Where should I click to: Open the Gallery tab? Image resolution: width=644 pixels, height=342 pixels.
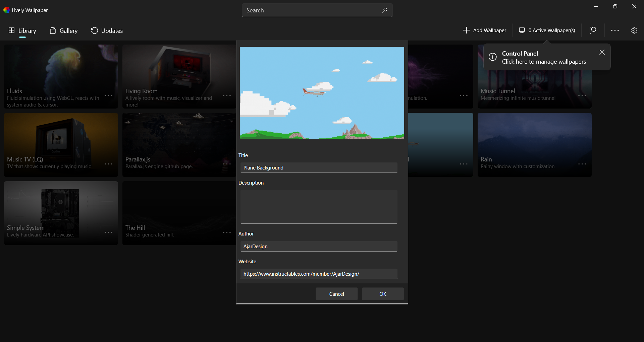[x=64, y=30]
